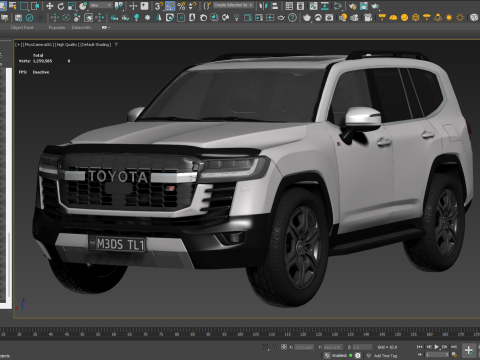Select the Move tool
Image resolution: width=480 pixels, height=360 pixels.
coord(49,6)
